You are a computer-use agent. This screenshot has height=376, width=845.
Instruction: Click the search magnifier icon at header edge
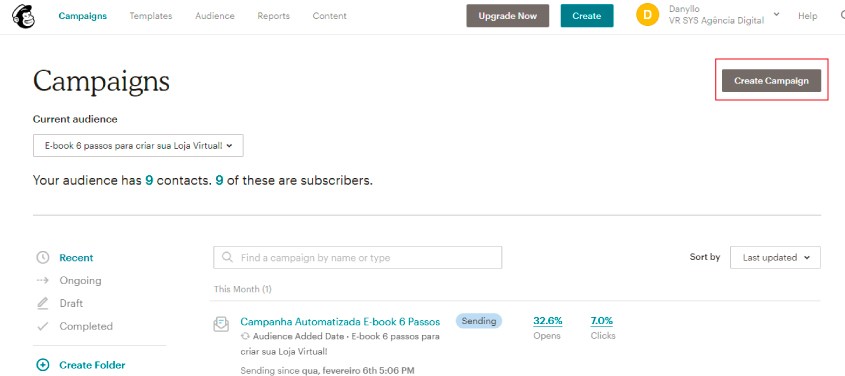[x=842, y=16]
